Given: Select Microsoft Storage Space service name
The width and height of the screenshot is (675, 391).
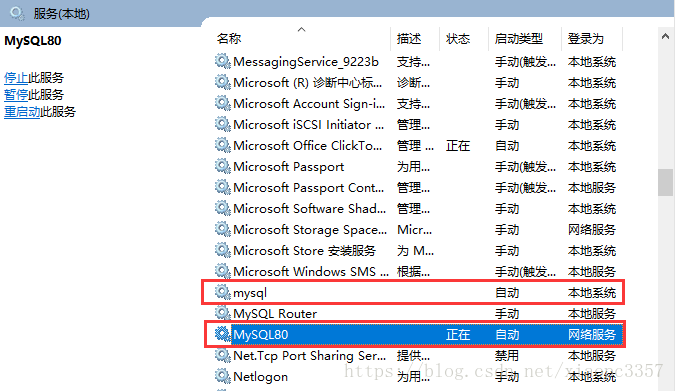Looking at the screenshot, I should point(310,230).
